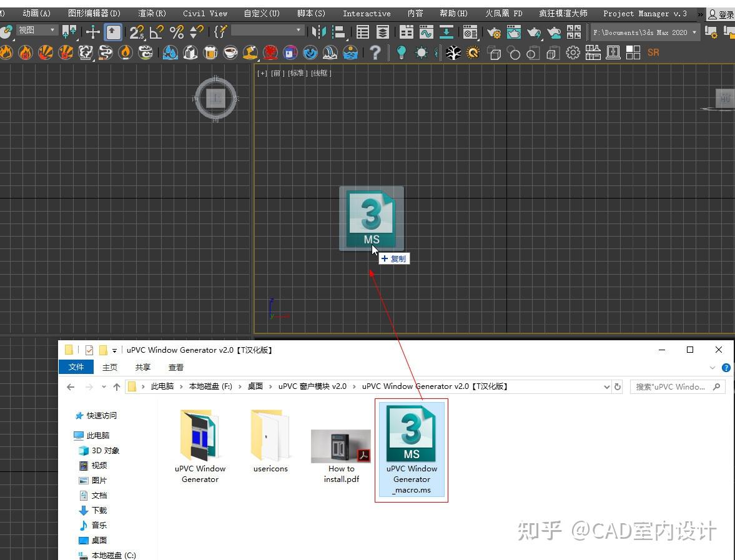Screen dimensions: 735x560
Task: Click the black tree icon on the toolbar
Action: [x=452, y=52]
